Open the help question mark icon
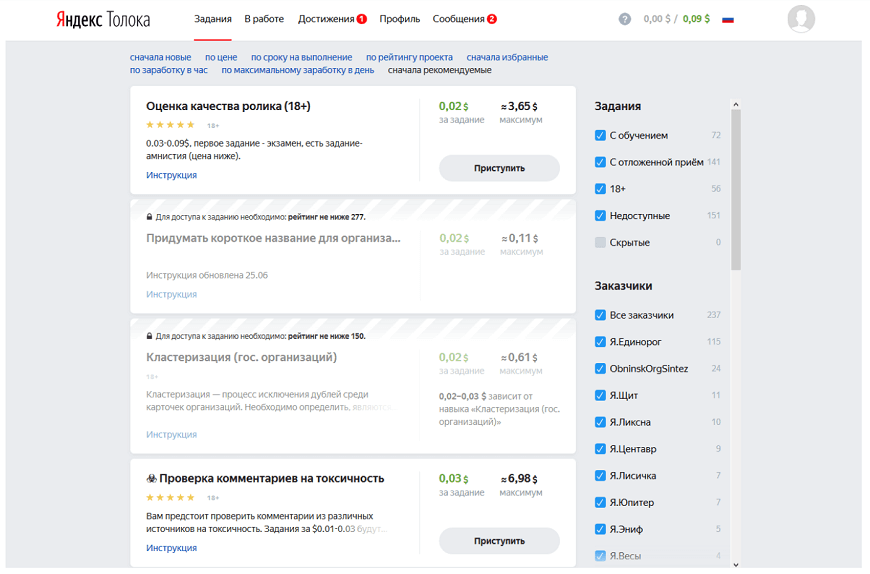The width and height of the screenshot is (870, 574). [x=625, y=19]
